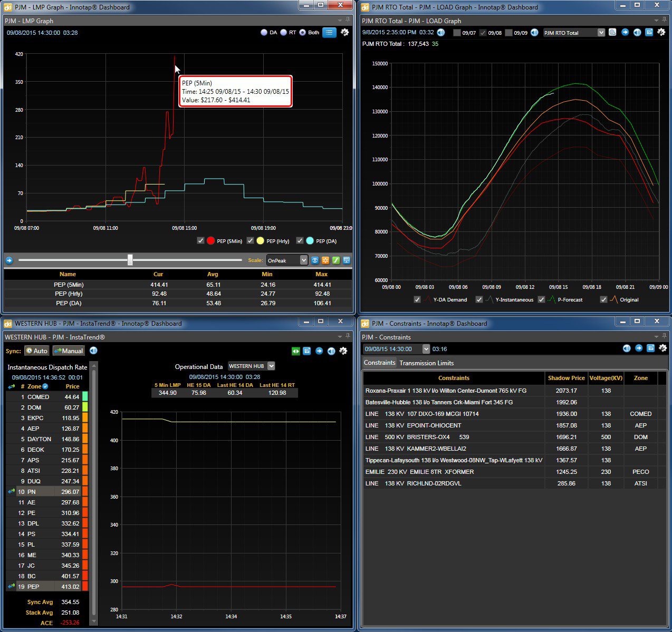
Task: Sort constraints table by Zone column header
Action: pyautogui.click(x=641, y=378)
